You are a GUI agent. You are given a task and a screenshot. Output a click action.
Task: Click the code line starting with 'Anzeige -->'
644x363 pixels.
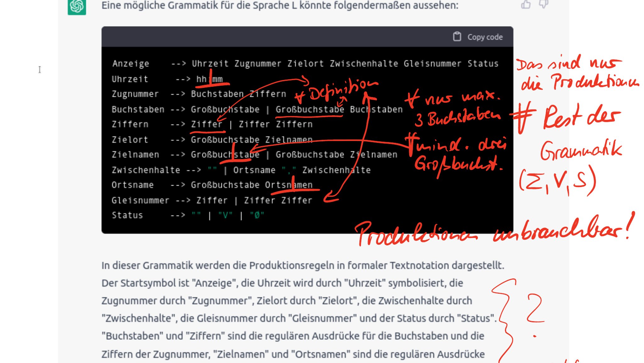(x=305, y=64)
